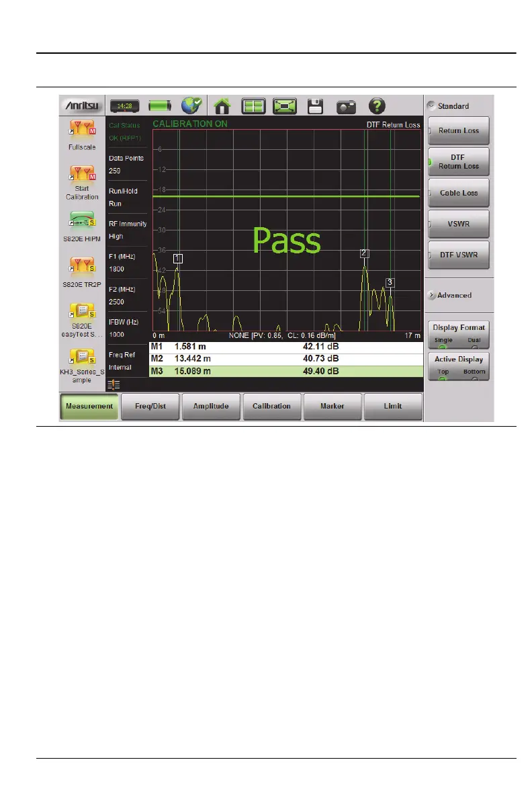Open the KH3_Series_Sample shortcut
532x801 pixels.
click(82, 357)
